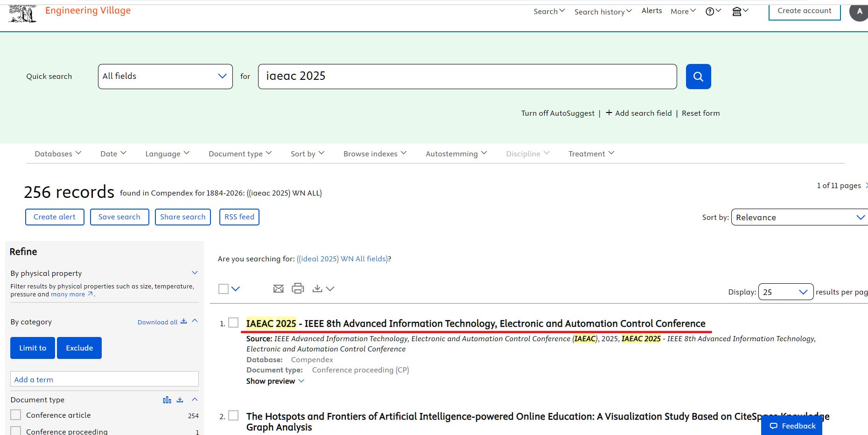The width and height of the screenshot is (868, 435).
Task: Show Document type chart view icon
Action: tap(167, 400)
